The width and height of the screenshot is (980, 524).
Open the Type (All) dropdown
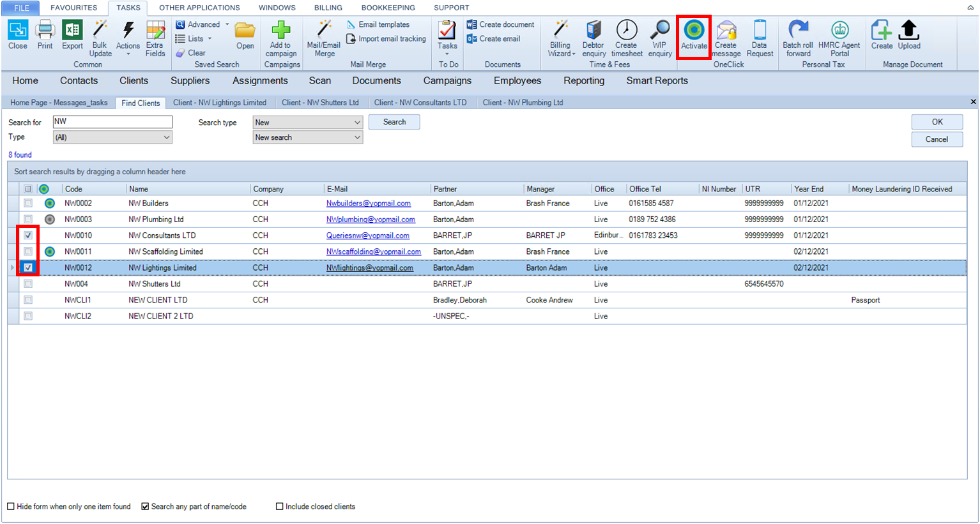tap(112, 137)
